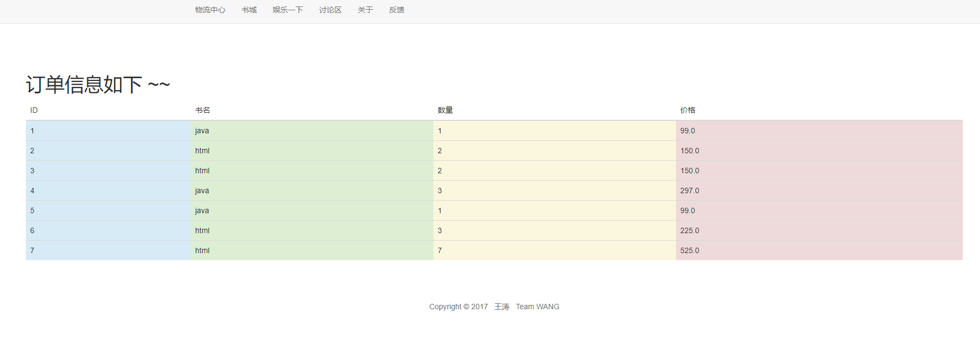The width and height of the screenshot is (980, 347).
Task: Open the 反馈 feedback link
Action: point(397,10)
